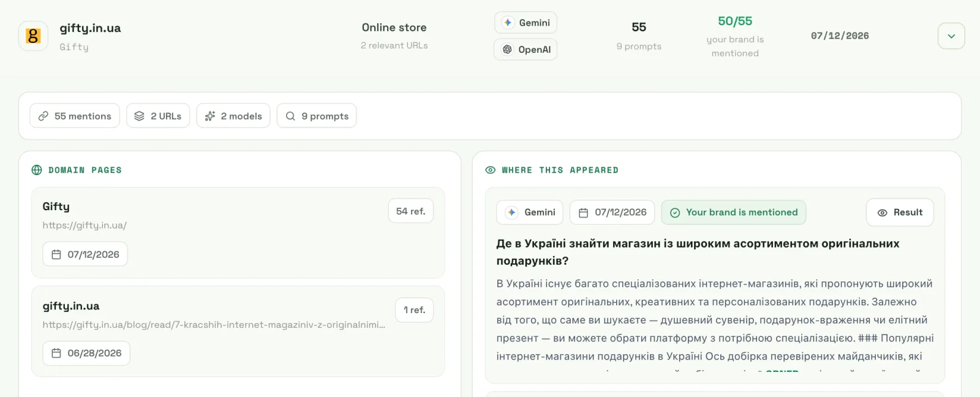The width and height of the screenshot is (980, 397).
Task: Click the 07/12/2026 chip in appearance card
Action: 612,212
